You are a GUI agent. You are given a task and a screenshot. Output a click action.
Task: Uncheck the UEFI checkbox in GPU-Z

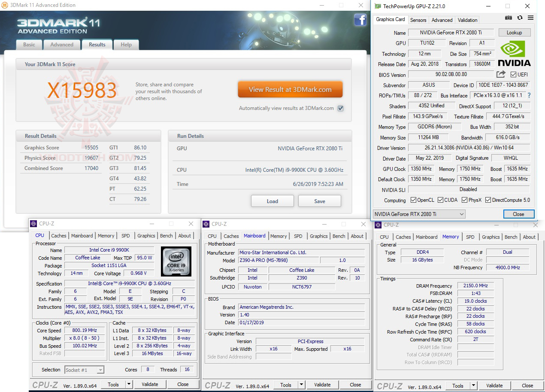click(513, 74)
